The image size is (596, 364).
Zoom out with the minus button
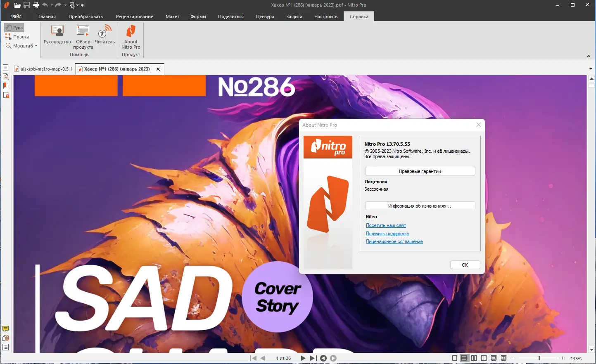click(513, 358)
